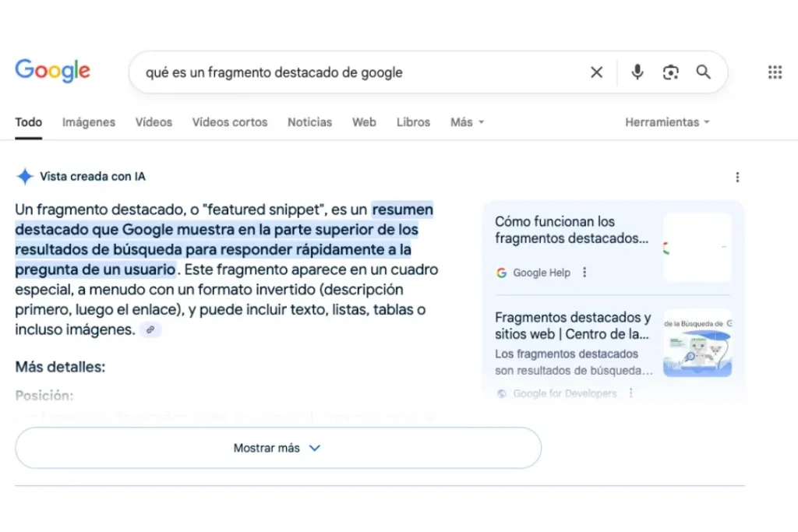Clear the search query with X
798x532 pixels.
(596, 72)
